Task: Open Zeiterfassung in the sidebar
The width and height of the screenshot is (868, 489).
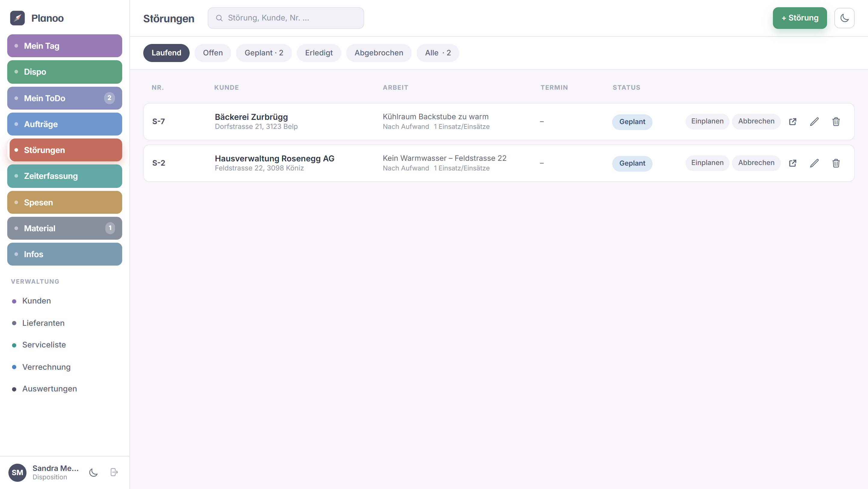Action: pyautogui.click(x=65, y=176)
